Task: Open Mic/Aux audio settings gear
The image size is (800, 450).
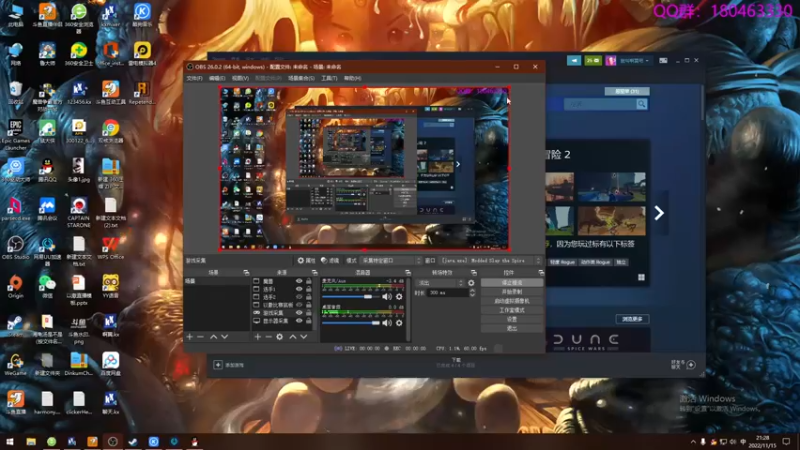Action: (x=399, y=296)
